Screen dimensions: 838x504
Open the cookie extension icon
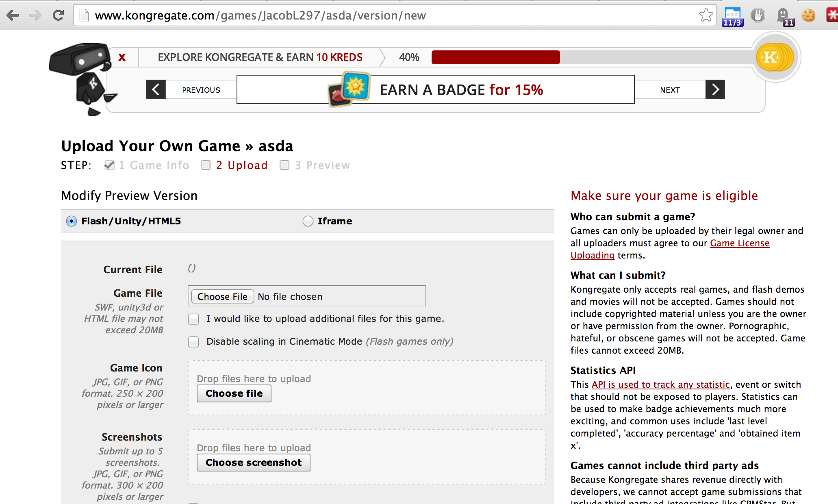pos(808,15)
